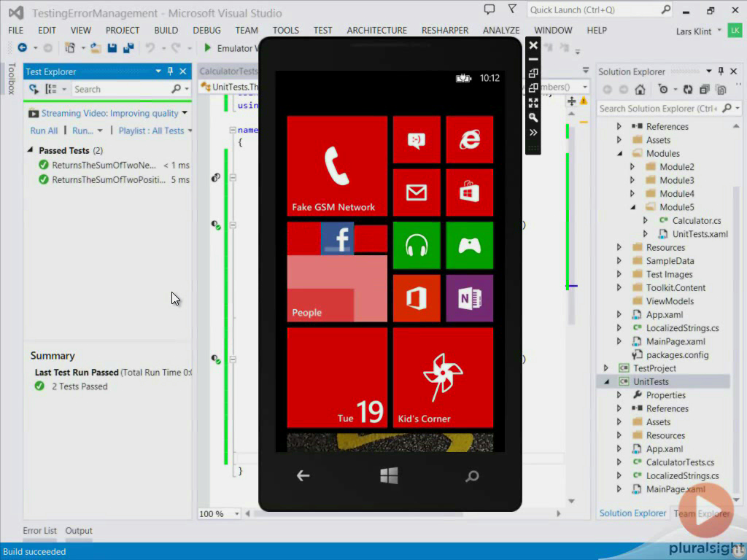Open the Error List tab
Image resolution: width=747 pixels, height=560 pixels.
tap(39, 531)
